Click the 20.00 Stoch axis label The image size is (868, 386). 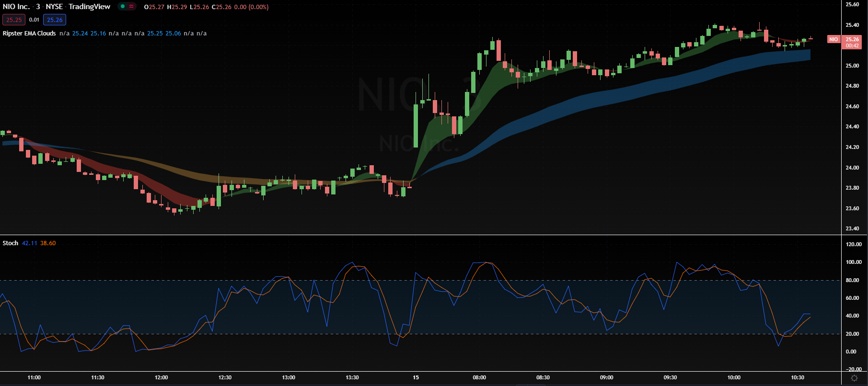pos(852,334)
